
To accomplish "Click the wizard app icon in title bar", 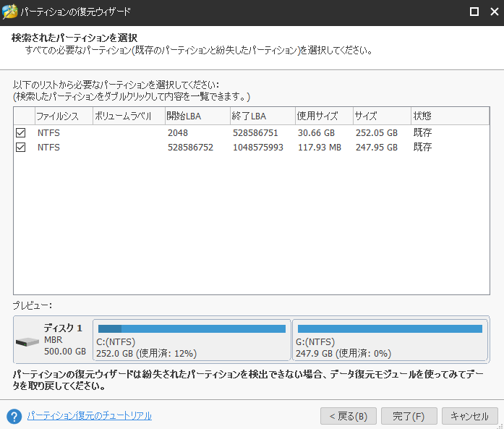I will pyautogui.click(x=10, y=12).
